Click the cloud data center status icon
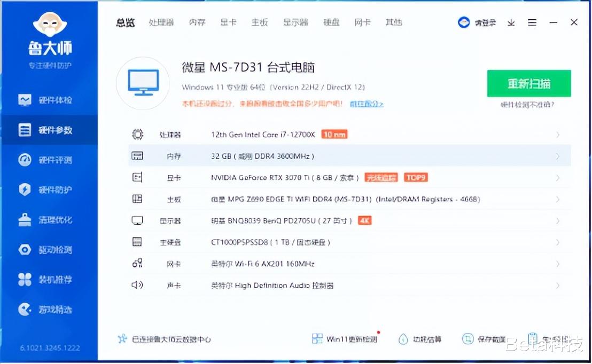Screen dimensions: 592x364 122,339
